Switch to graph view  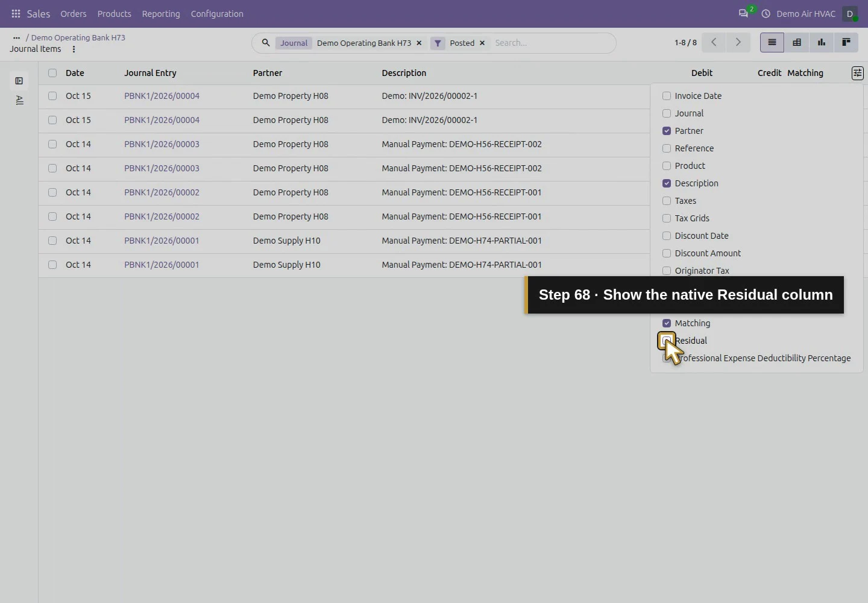tap(822, 42)
